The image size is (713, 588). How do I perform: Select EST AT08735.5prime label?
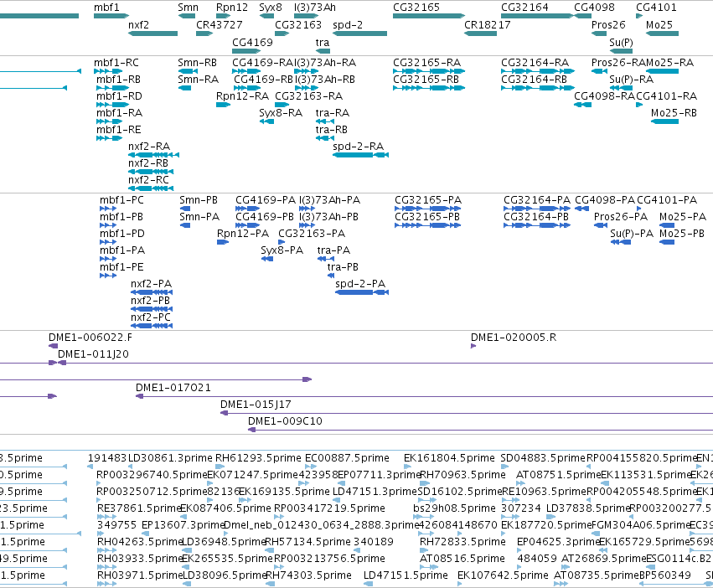597,575
